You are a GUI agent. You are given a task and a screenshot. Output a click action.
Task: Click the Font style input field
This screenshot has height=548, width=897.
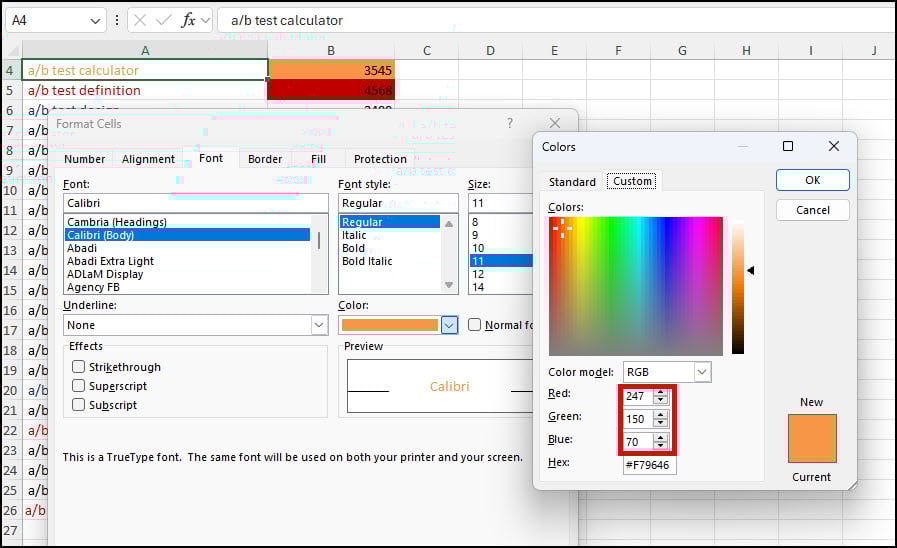[398, 203]
